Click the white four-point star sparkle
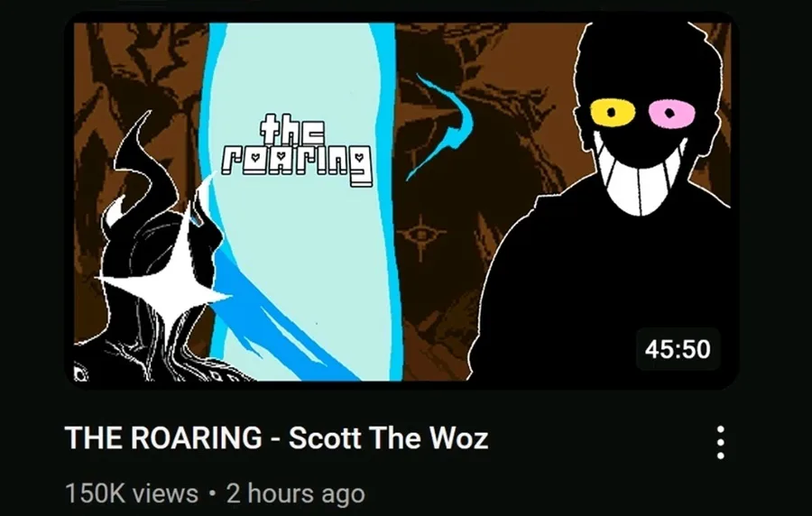 (169, 282)
